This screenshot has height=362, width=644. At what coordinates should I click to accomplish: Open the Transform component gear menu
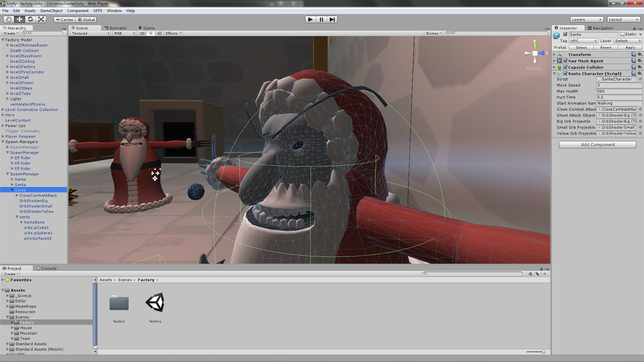(x=640, y=54)
